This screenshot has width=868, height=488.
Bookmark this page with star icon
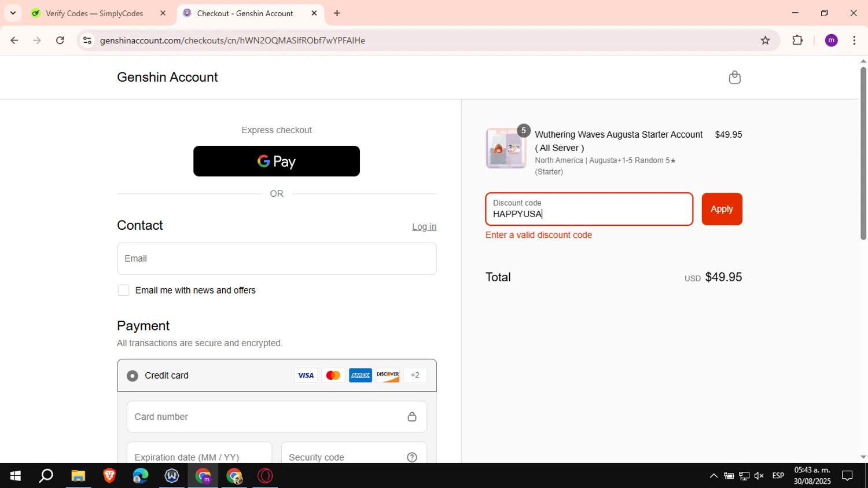[x=765, y=41]
